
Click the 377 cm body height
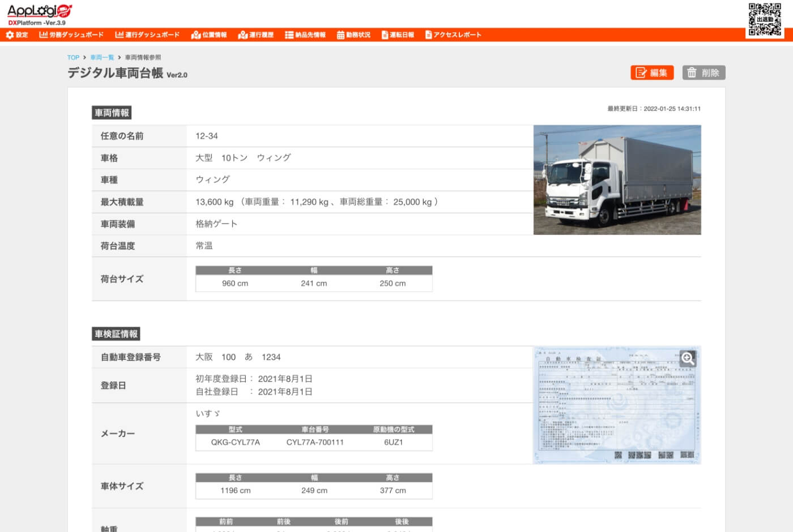point(393,491)
